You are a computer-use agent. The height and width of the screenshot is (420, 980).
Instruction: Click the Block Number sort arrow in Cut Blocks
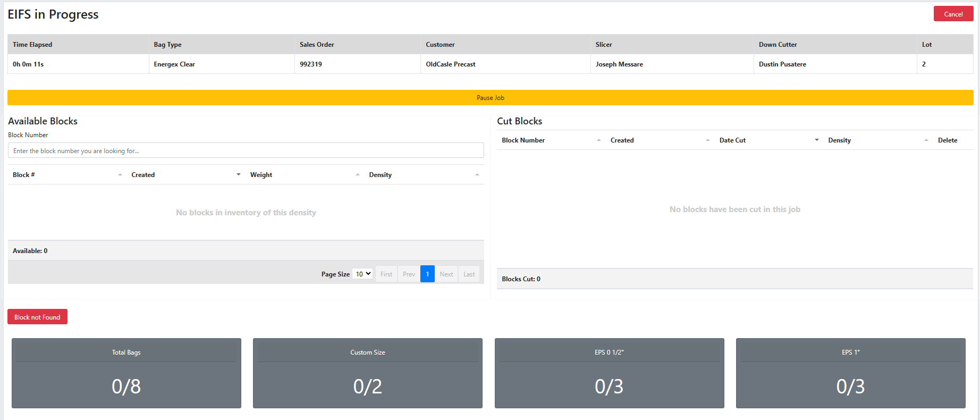(599, 140)
